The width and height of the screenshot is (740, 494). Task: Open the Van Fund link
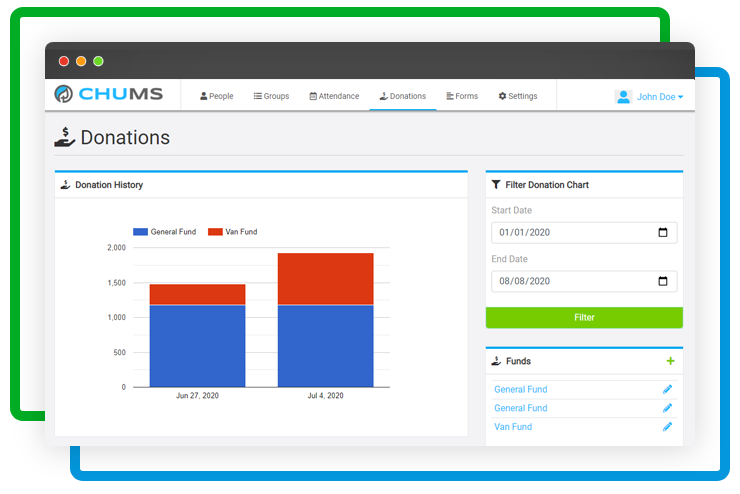513,427
